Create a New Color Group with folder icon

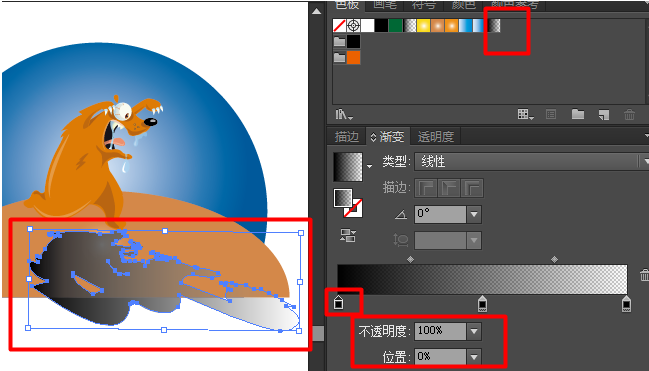[578, 114]
